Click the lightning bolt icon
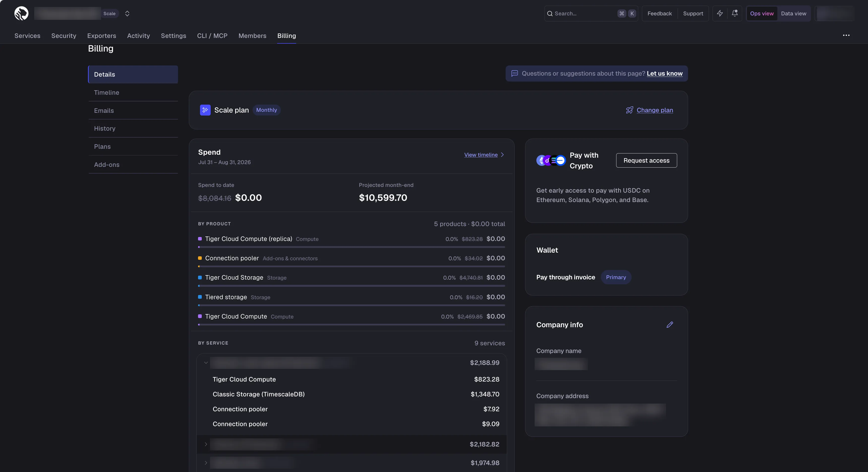The height and width of the screenshot is (472, 868). coord(720,13)
